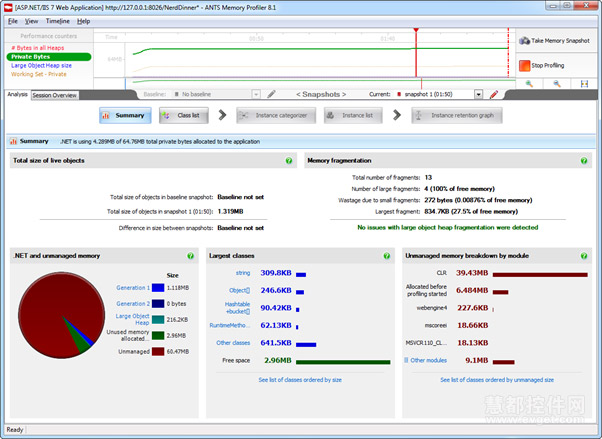Open the Class list view

coord(184,116)
